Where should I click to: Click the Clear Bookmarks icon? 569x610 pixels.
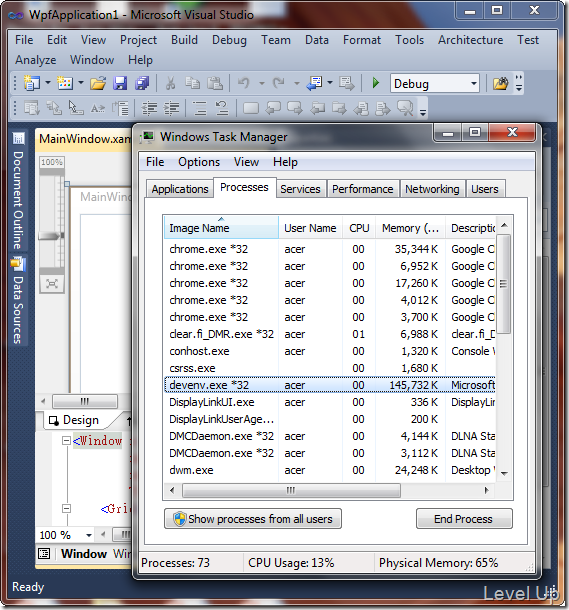pos(405,108)
